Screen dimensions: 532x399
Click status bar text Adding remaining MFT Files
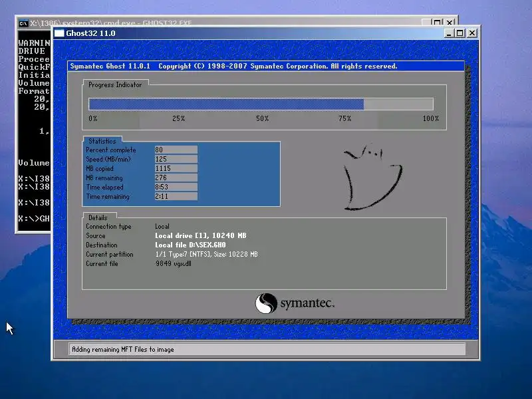pos(123,350)
